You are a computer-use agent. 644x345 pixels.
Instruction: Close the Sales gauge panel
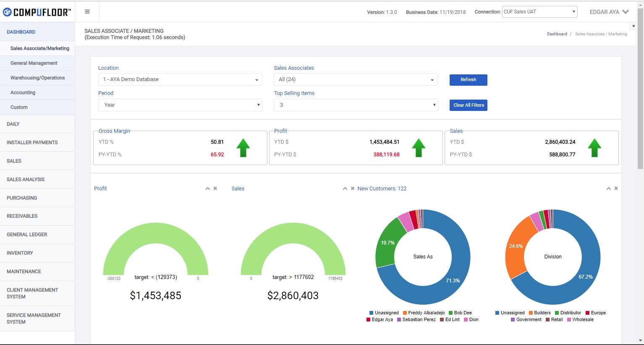tap(353, 189)
